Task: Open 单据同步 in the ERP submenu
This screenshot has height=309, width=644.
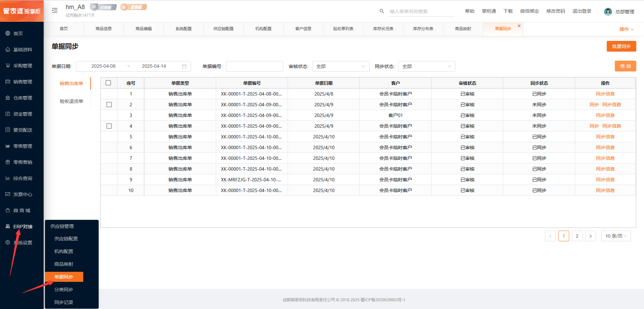Action: 64,277
